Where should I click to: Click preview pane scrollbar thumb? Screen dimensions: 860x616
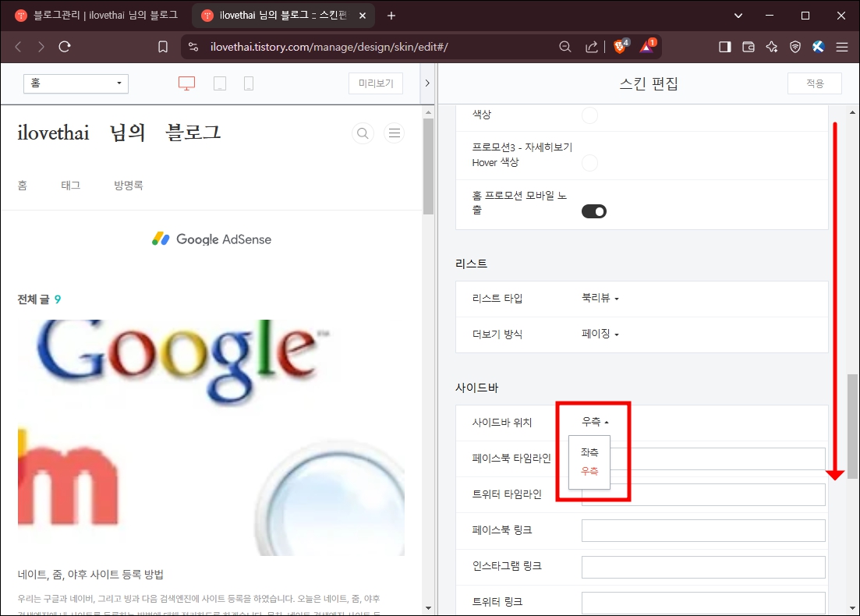(428, 165)
